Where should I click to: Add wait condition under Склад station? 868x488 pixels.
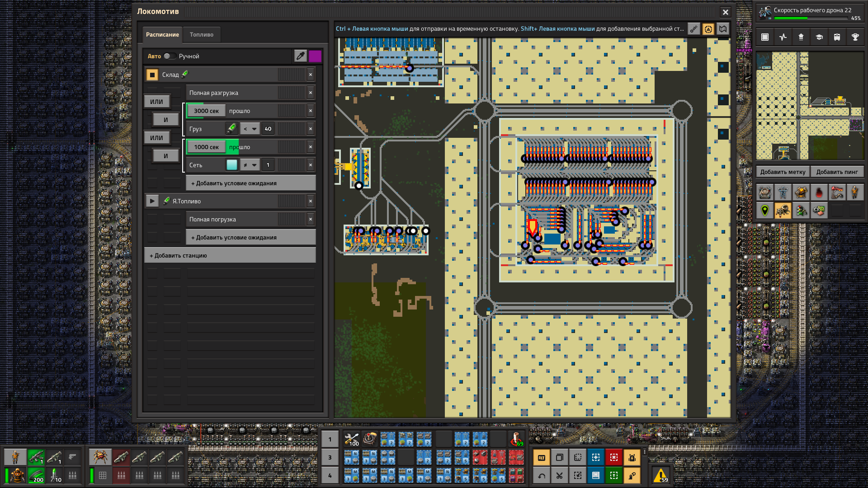point(251,183)
